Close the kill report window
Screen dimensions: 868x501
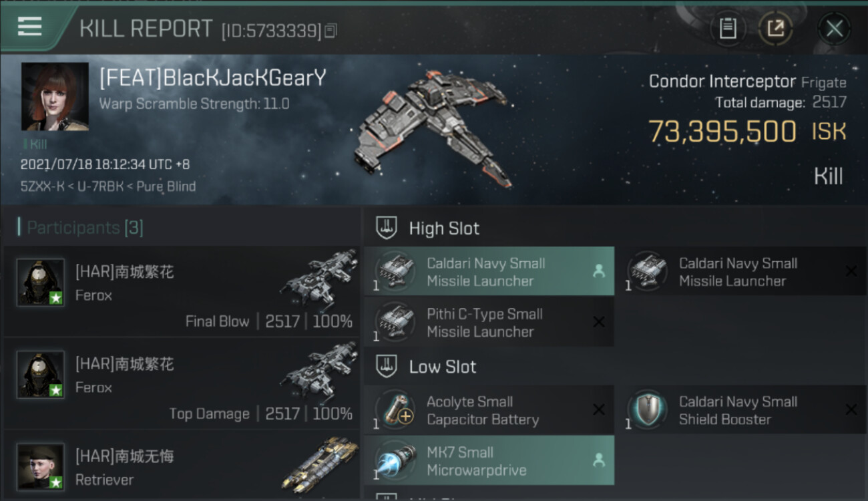coord(834,28)
